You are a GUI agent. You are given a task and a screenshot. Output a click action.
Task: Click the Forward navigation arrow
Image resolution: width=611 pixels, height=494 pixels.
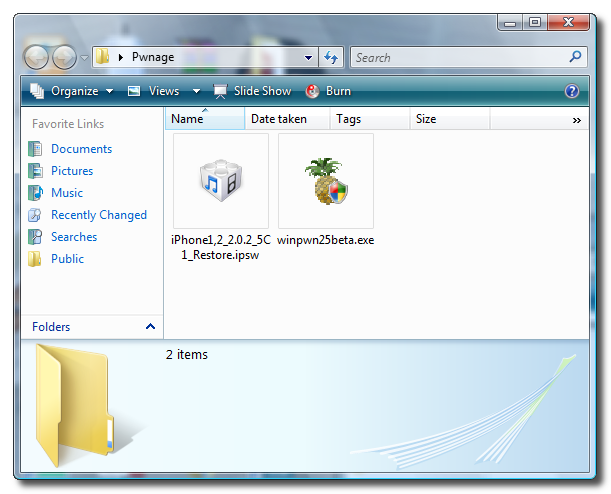[65, 58]
